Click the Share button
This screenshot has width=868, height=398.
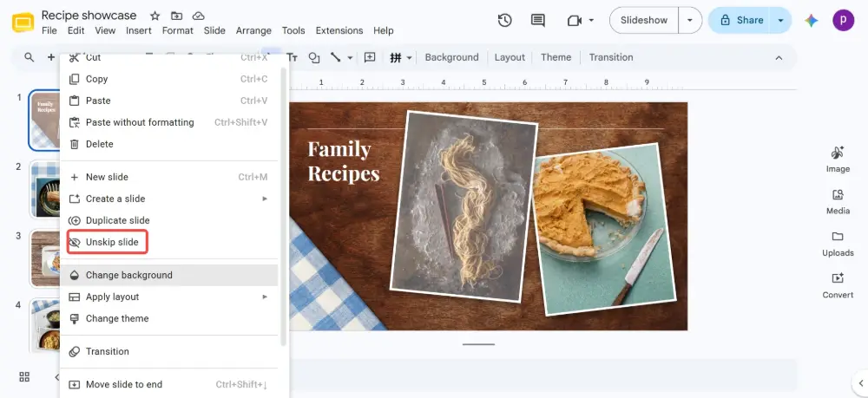(x=740, y=21)
